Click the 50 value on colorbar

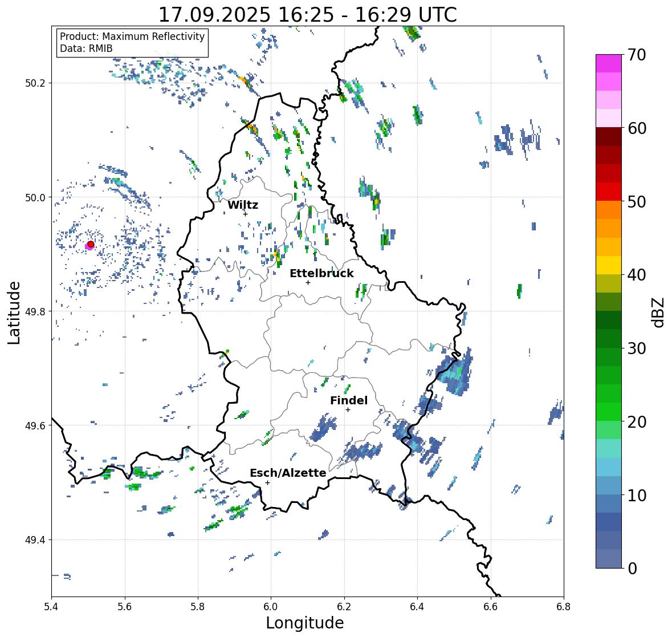click(x=637, y=201)
